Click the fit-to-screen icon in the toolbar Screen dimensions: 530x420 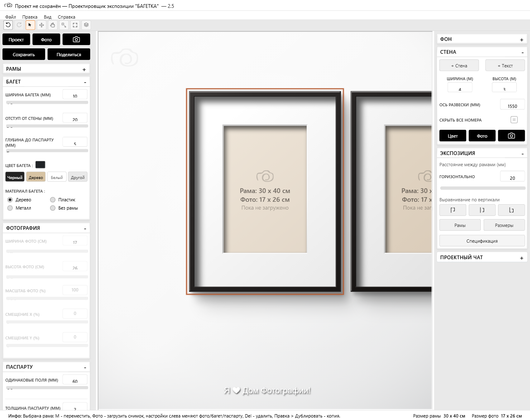coord(75,25)
